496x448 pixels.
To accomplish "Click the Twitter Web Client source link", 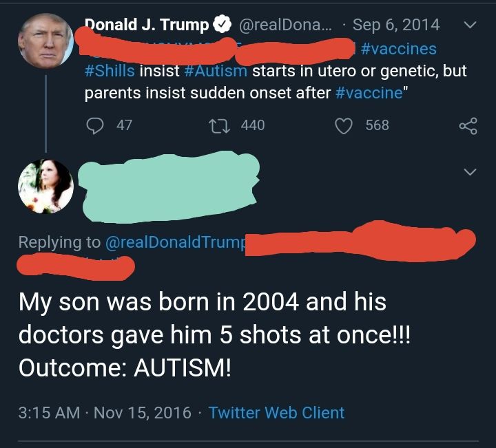I will click(x=276, y=413).
